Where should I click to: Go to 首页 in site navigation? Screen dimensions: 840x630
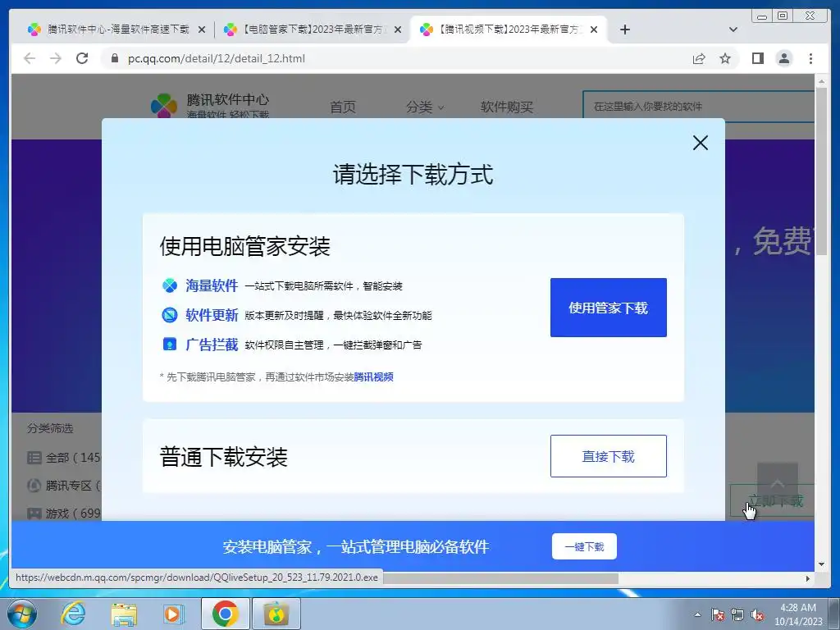343,107
